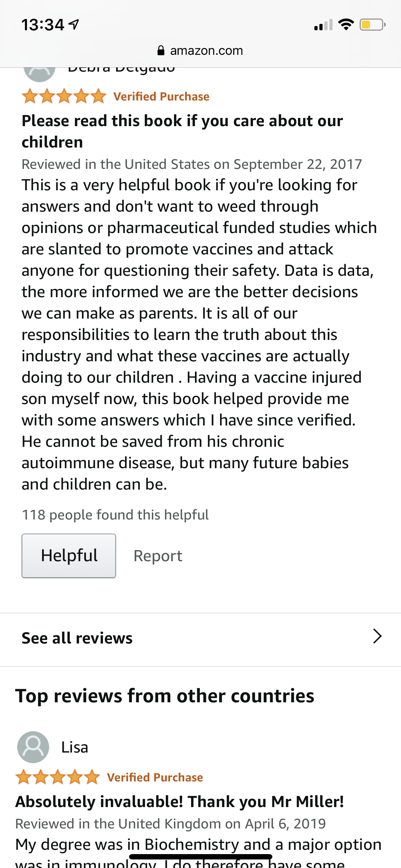Viewport: 401px width, 868px height.
Task: Report the vaccine book review
Action: coord(158,556)
